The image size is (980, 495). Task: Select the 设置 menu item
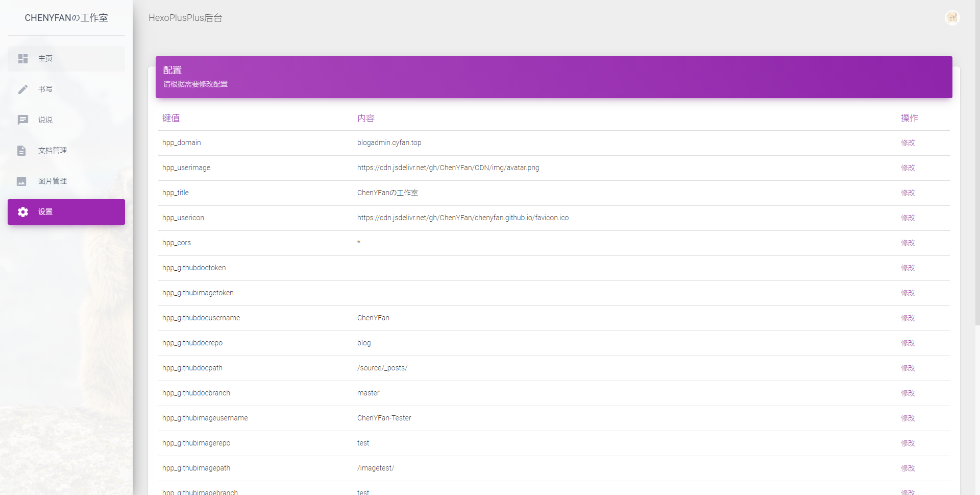pos(66,212)
